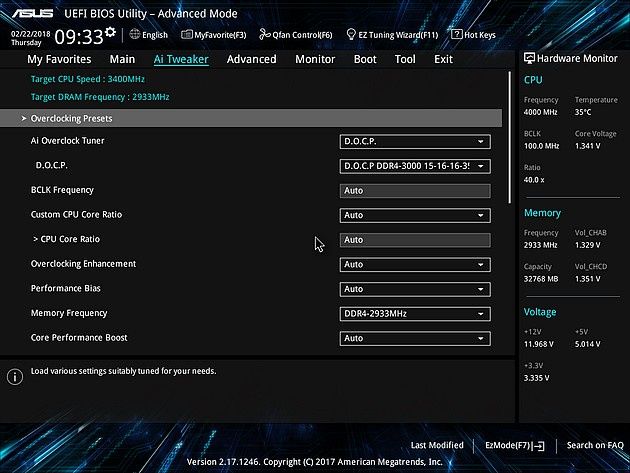The width and height of the screenshot is (630, 473).
Task: Select the BCLK Frequency row label
Action: (x=62, y=190)
